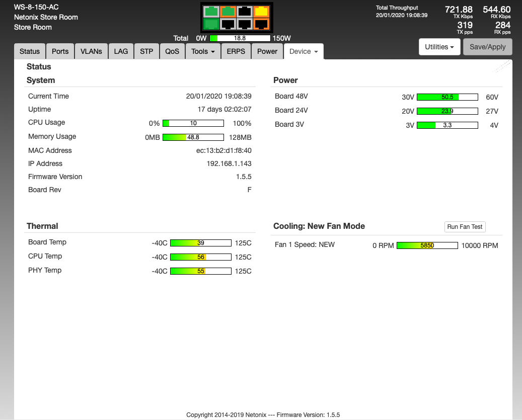Switch to the Ports tab
The width and height of the screenshot is (522, 420).
pos(60,51)
